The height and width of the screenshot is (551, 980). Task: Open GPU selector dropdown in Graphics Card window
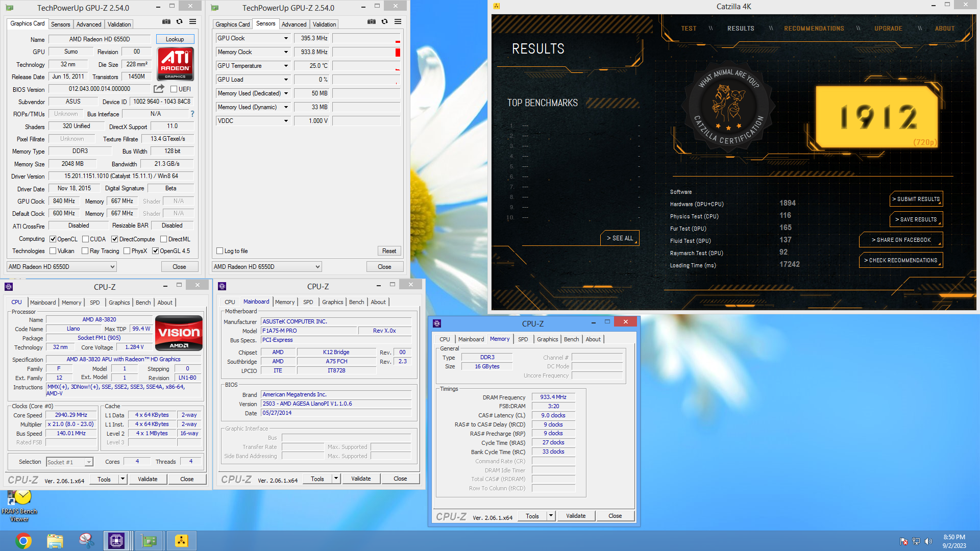(62, 267)
